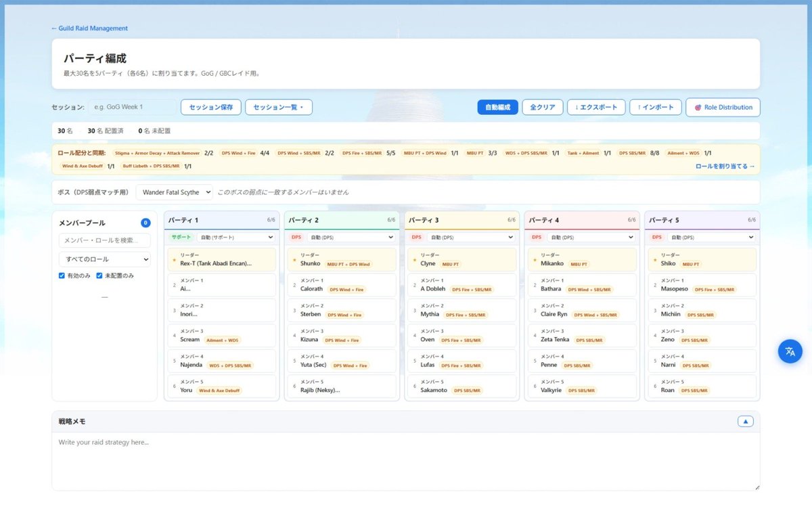Select member A Dobleh in パーティ 3

point(462,285)
